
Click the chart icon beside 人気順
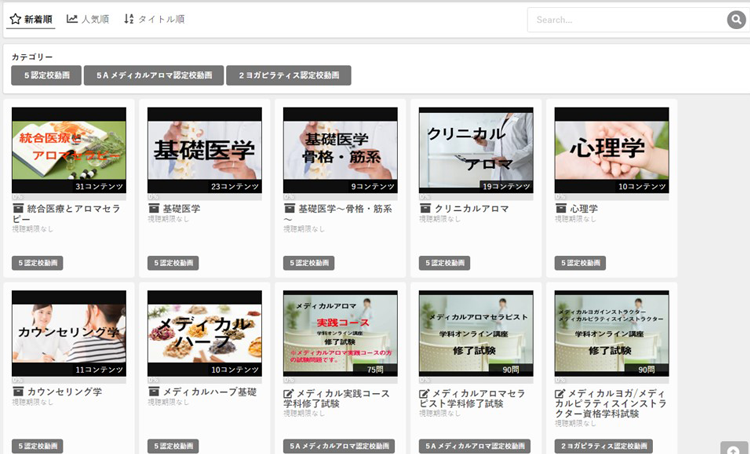point(72,19)
